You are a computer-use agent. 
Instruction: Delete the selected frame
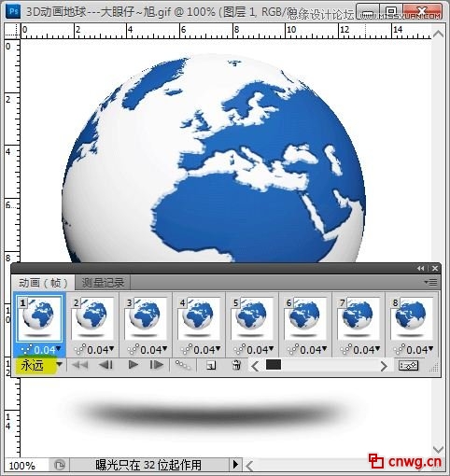[x=236, y=365]
